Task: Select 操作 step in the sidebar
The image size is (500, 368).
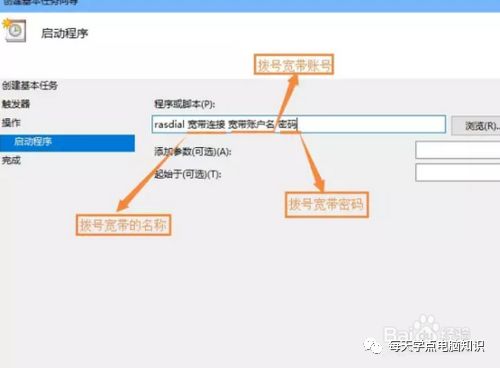Action: pyautogui.click(x=11, y=123)
